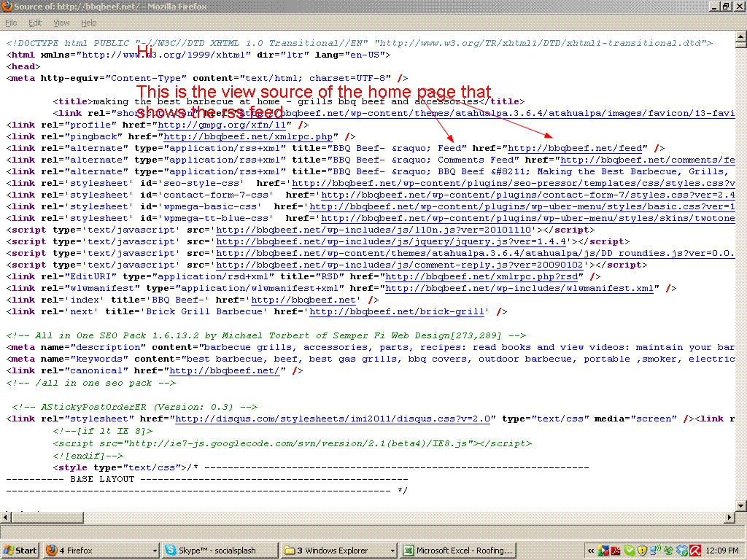Follow the index link http://bbqbeef.net

tap(303, 300)
